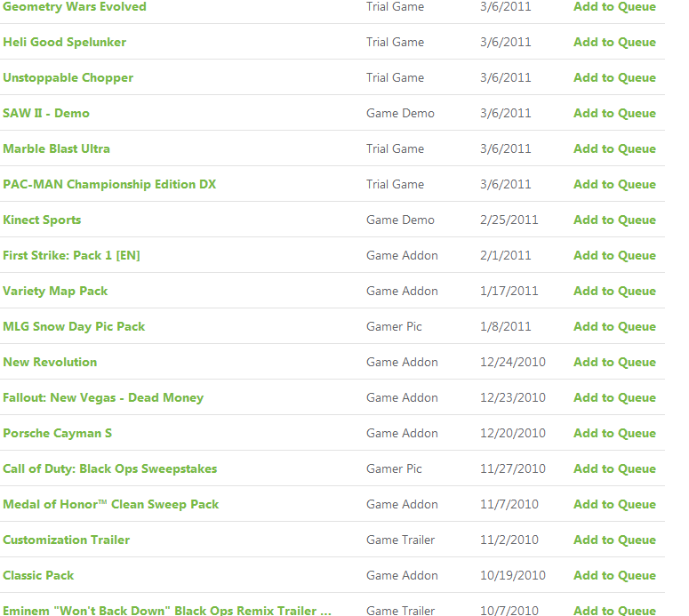Screen dimensions: 689x616
Task: Open New Revolution title link
Action: click(50, 363)
